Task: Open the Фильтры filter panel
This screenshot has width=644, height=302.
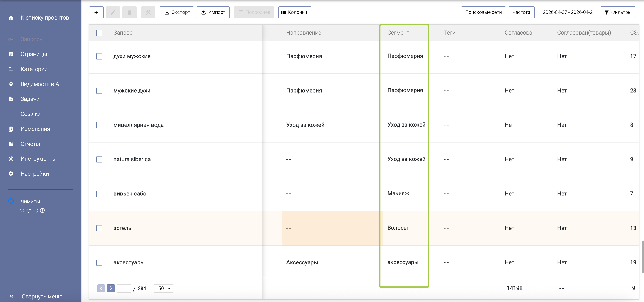Action: click(x=618, y=12)
